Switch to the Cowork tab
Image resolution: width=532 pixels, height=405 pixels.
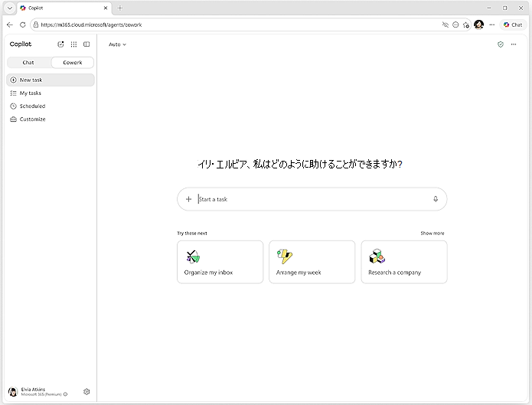pyautogui.click(x=73, y=63)
